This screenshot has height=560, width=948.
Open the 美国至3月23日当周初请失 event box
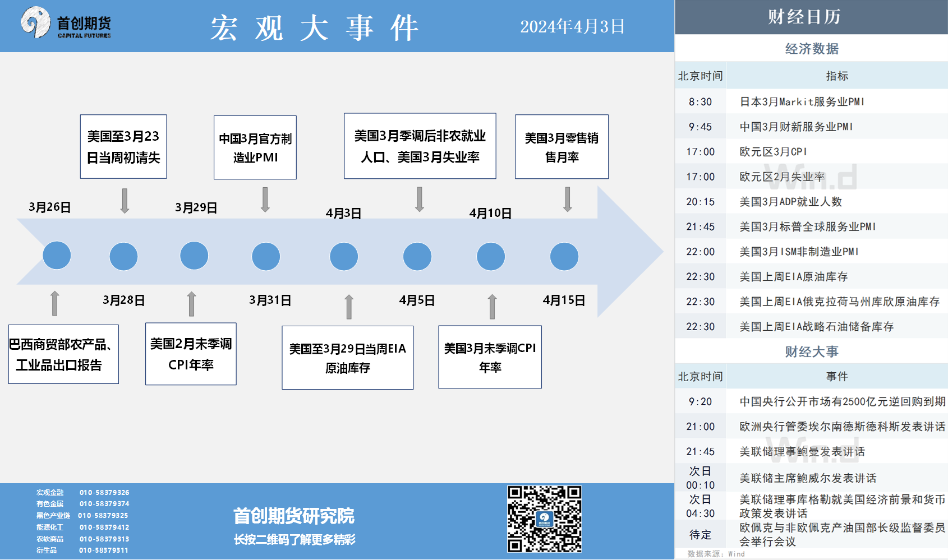point(123,147)
